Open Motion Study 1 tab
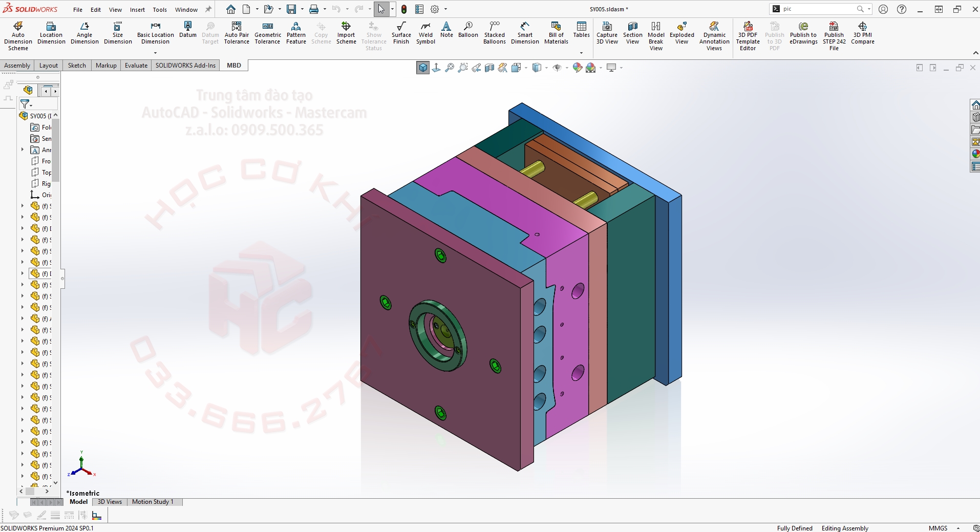Image resolution: width=980 pixels, height=532 pixels. click(x=153, y=502)
